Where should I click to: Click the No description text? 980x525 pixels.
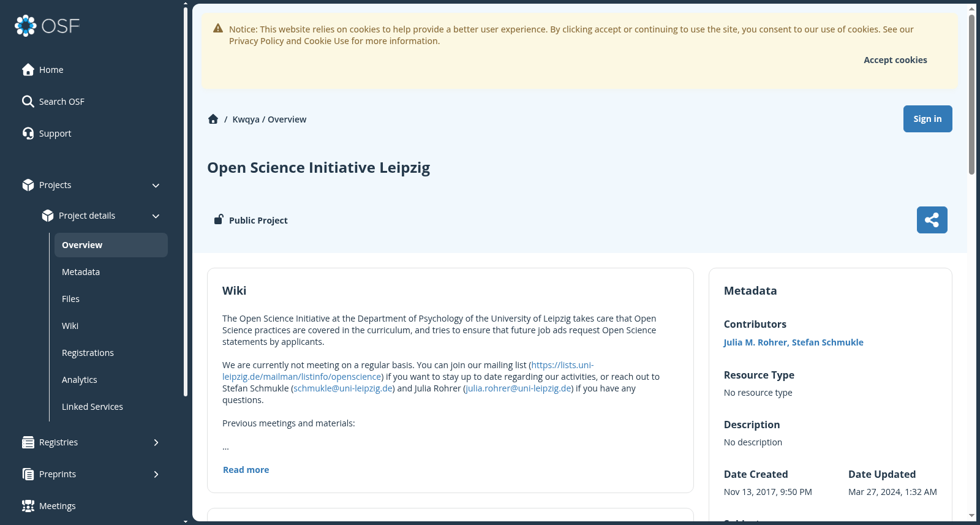(x=753, y=442)
